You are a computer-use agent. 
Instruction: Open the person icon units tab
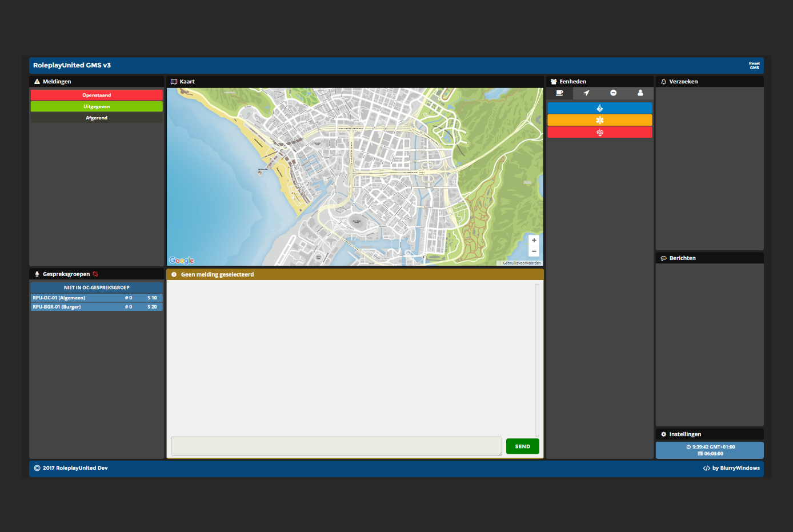pos(640,93)
